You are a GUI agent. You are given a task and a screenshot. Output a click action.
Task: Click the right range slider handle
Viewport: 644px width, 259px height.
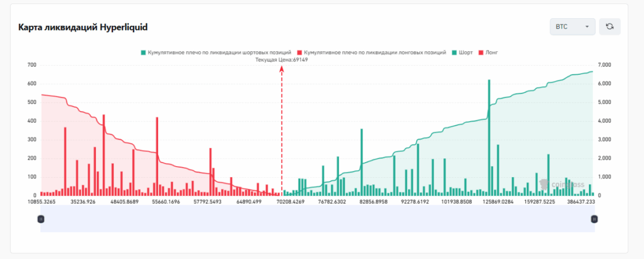click(594, 219)
